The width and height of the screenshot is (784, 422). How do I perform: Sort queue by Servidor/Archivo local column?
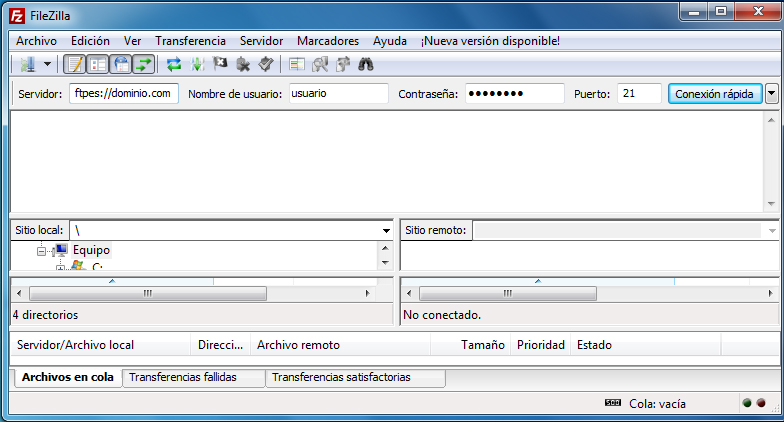pyautogui.click(x=100, y=345)
